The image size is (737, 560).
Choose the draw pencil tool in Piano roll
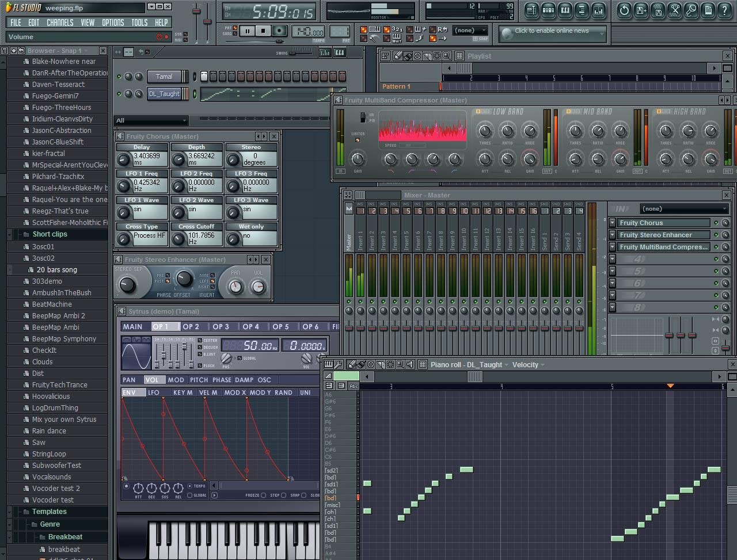click(x=351, y=364)
